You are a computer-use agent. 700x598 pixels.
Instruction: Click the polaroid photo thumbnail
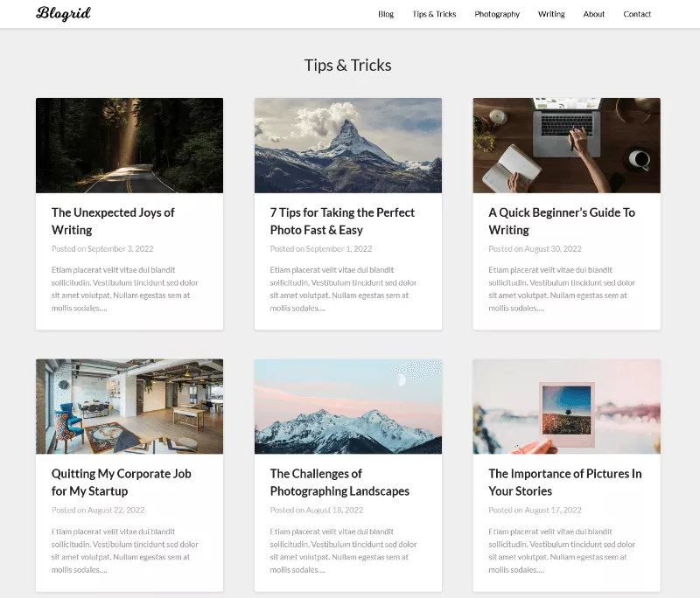pos(566,406)
